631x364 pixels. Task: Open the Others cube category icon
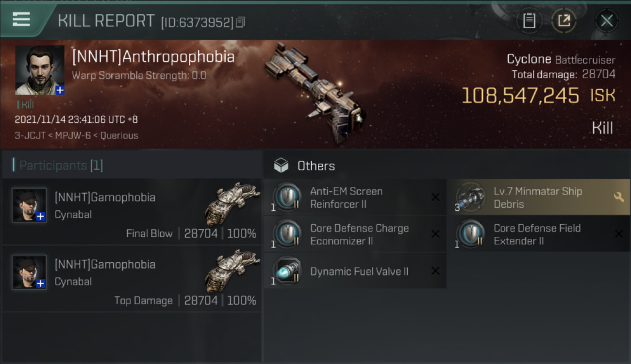(281, 165)
